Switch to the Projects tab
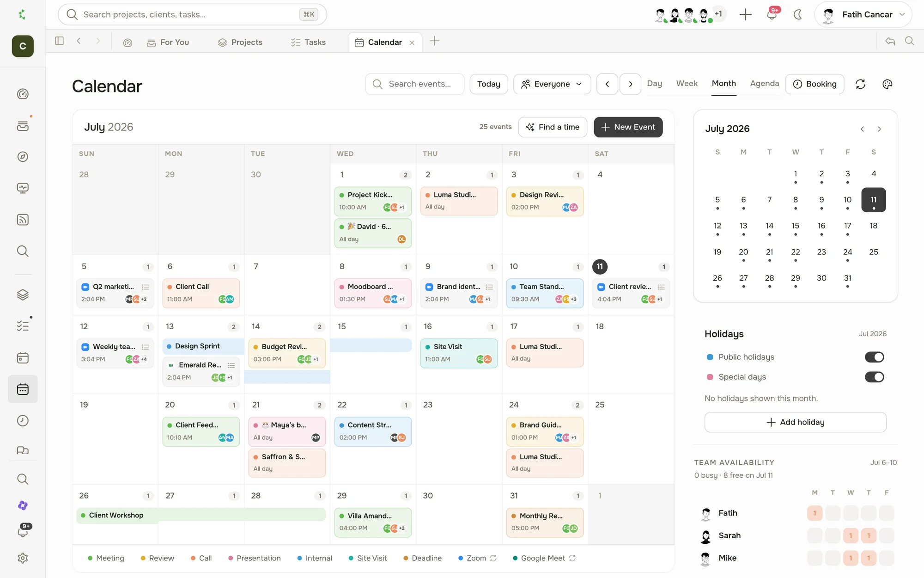Screen dimensions: 924x578 click(240, 42)
